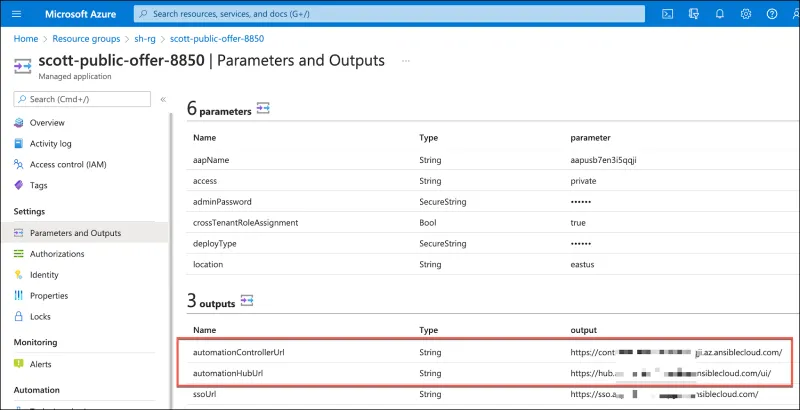
Task: Click the Tags icon in the sidebar
Action: 19,185
